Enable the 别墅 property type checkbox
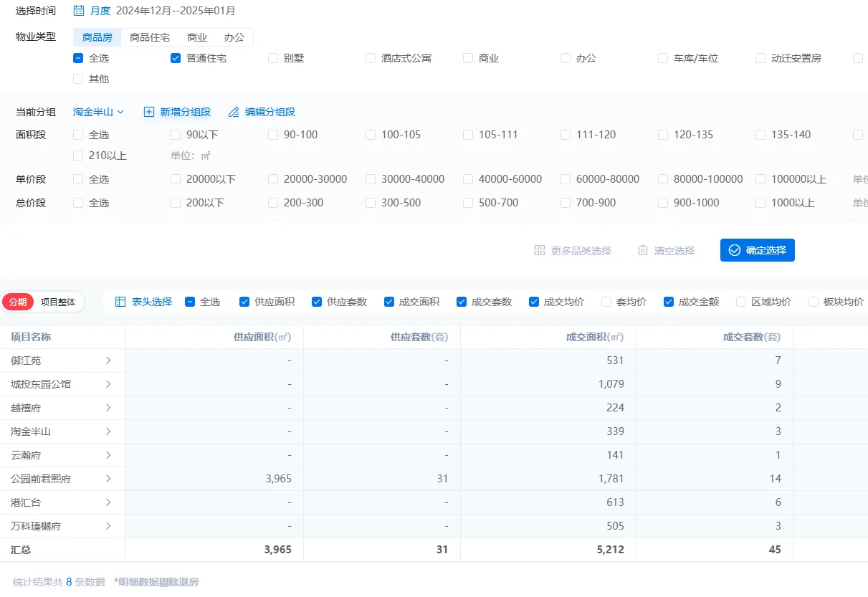 click(273, 58)
